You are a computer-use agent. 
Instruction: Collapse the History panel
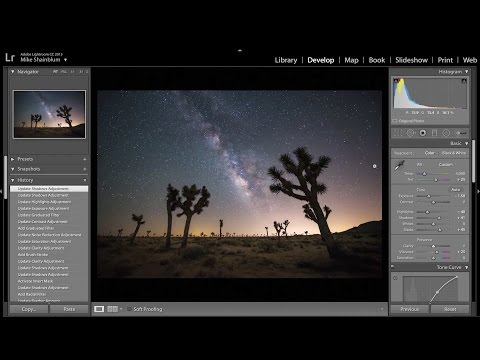(x=13, y=180)
